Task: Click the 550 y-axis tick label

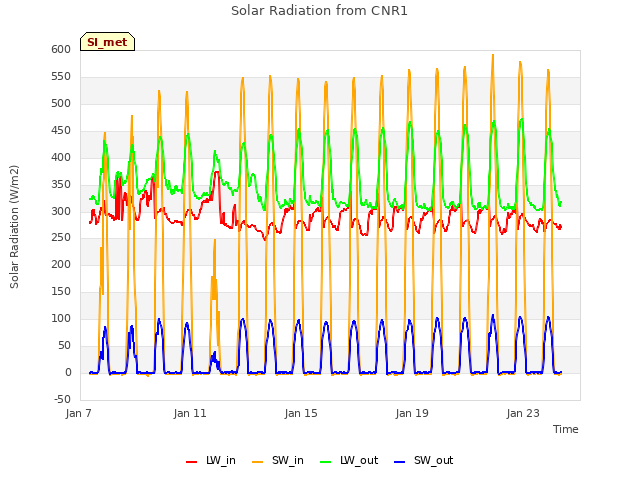Action: (61, 76)
